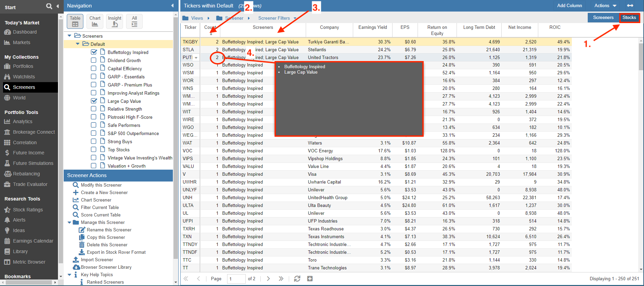Toggle table width with double-arrow icon
The height and width of the screenshot is (286, 644).
(x=630, y=6)
